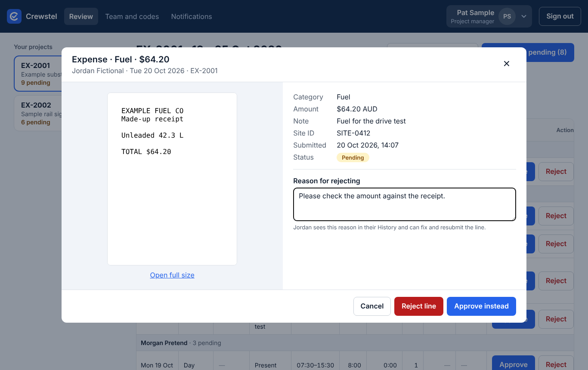Click the Category value Fuel in details
This screenshot has width=588, height=370.
click(344, 97)
